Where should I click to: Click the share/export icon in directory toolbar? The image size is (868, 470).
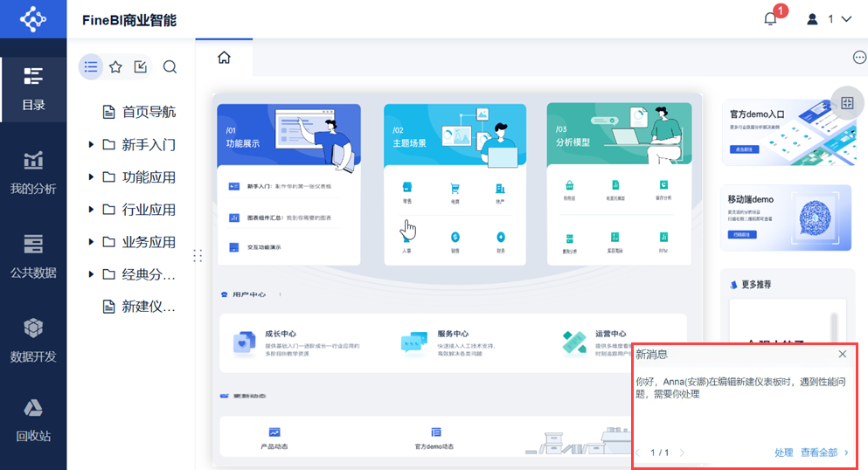point(141,67)
